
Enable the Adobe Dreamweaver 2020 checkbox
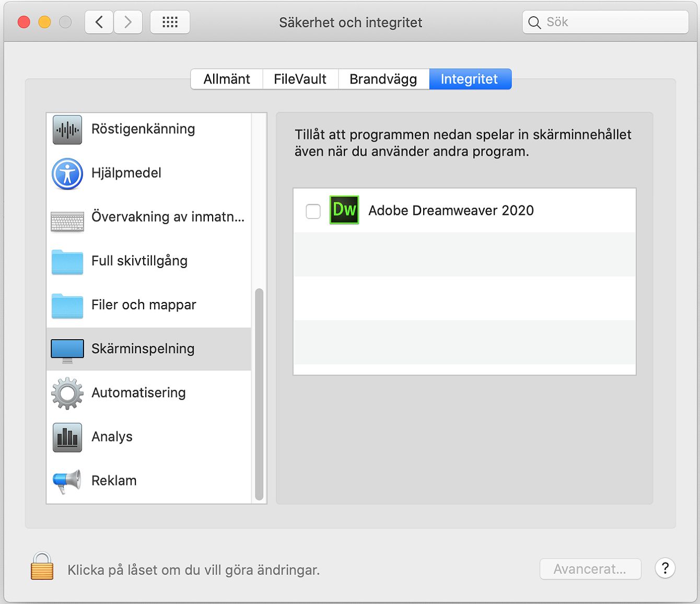pos(313,211)
